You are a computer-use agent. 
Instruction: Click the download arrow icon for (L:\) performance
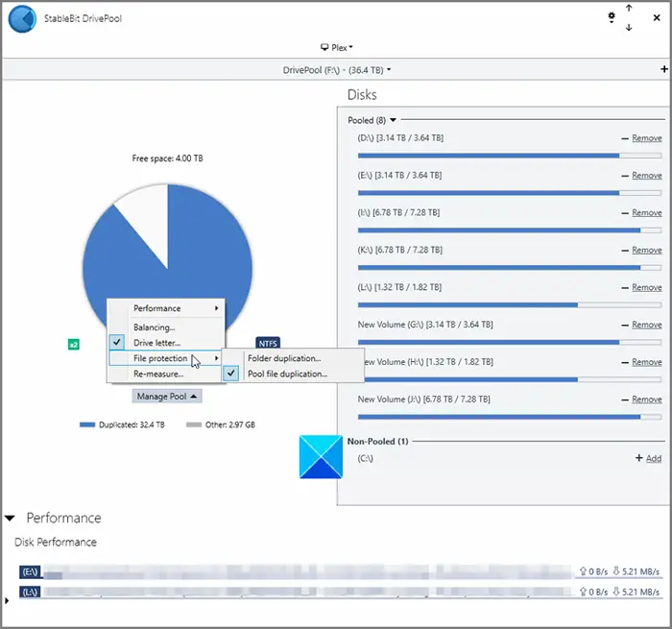tap(616, 592)
